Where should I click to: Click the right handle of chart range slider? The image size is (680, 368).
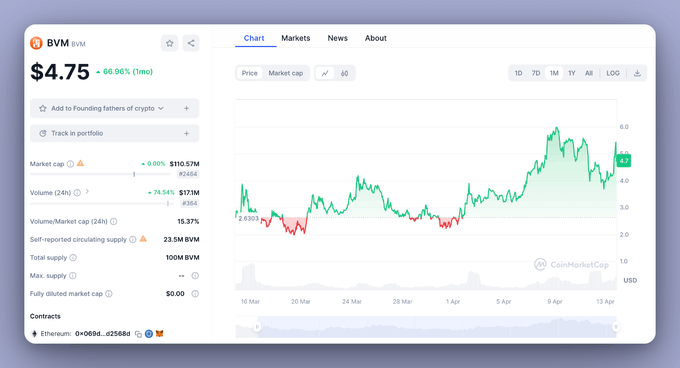click(616, 326)
